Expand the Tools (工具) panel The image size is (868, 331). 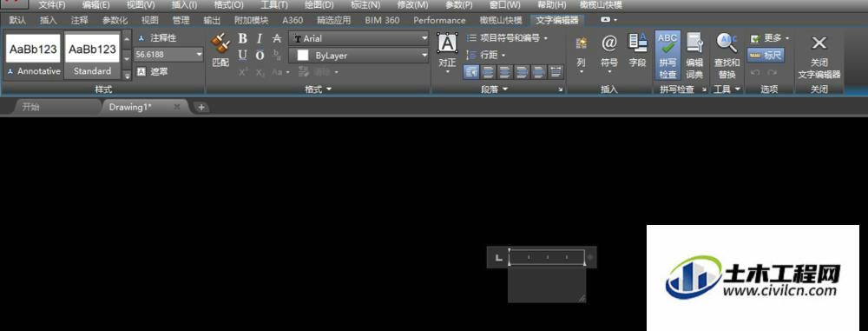click(727, 89)
